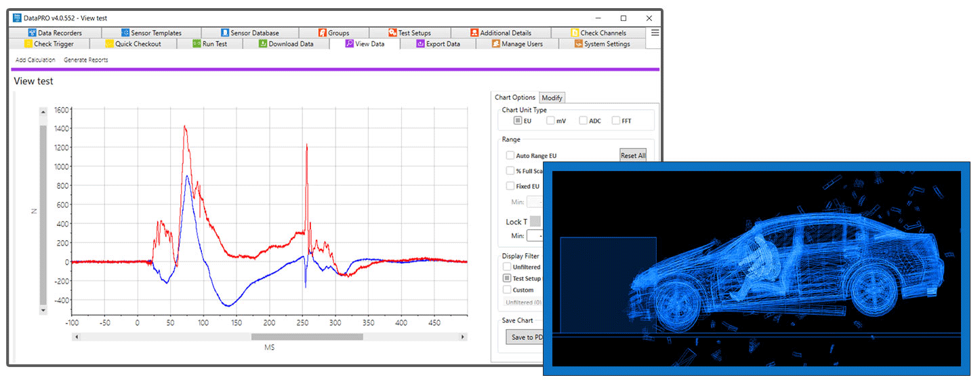Click the Reset All button
Screen dimensions: 980x382
click(632, 155)
